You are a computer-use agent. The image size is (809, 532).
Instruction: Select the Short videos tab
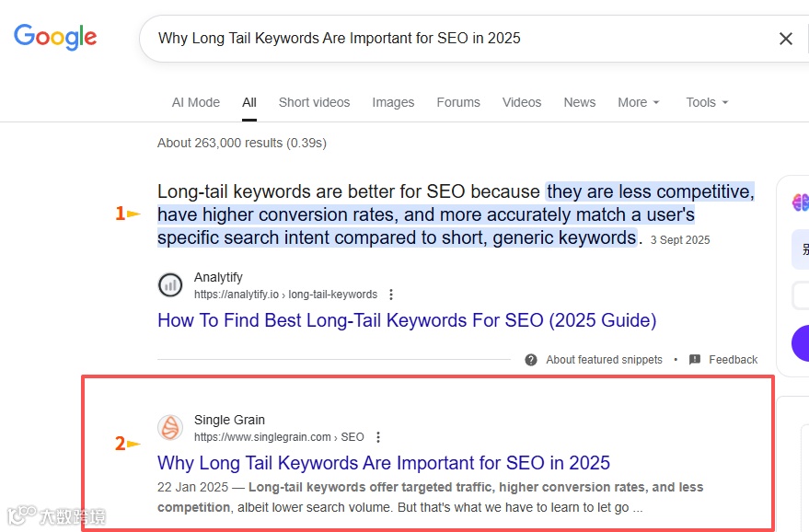pyautogui.click(x=314, y=102)
